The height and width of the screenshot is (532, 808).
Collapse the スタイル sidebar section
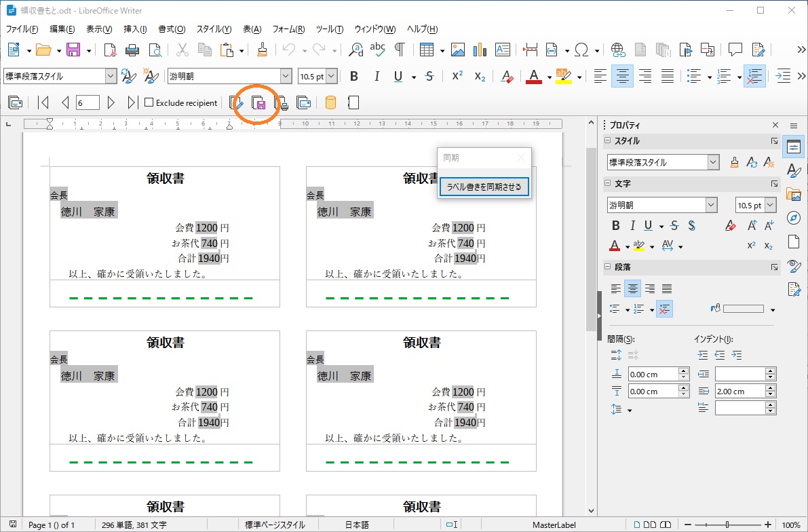(608, 140)
